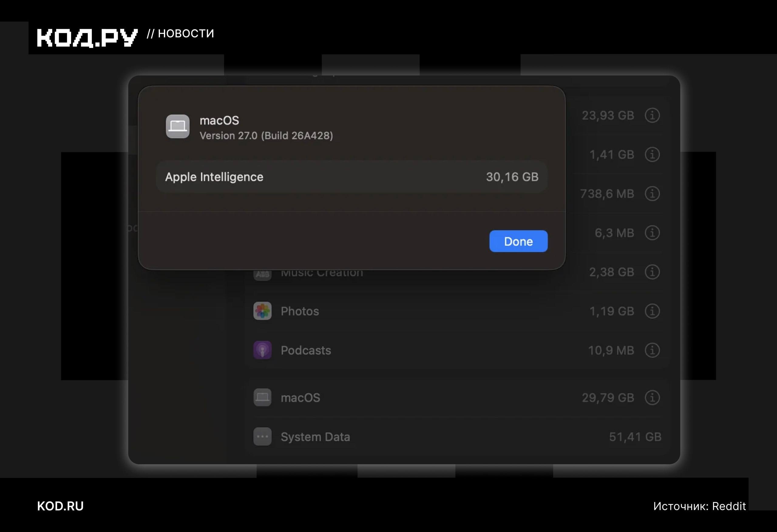The image size is (777, 532).
Task: Show info for macOS 29,79 GB storage
Action: 652,398
